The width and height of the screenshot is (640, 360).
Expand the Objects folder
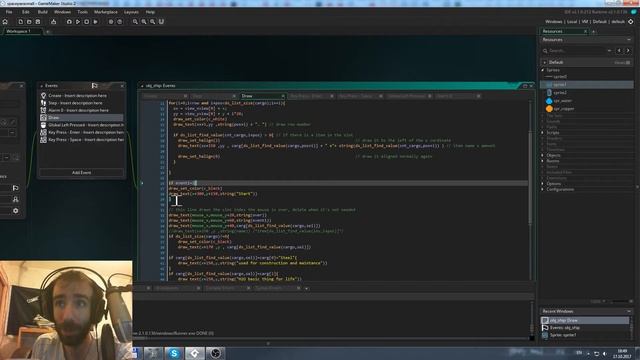(x=543, y=156)
